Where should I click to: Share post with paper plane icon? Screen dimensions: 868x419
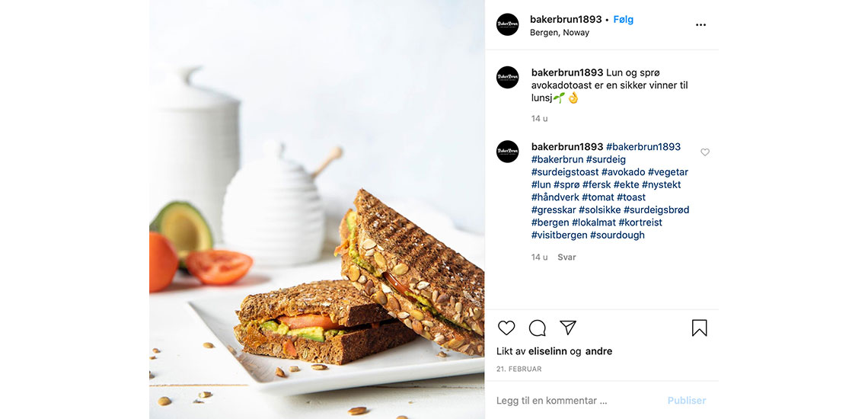(568, 328)
